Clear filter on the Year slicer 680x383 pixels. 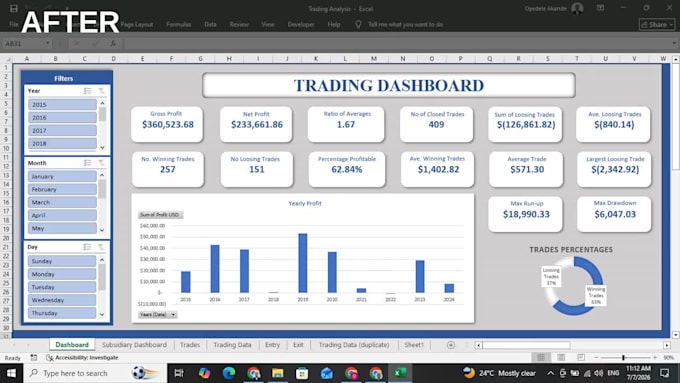tap(101, 91)
